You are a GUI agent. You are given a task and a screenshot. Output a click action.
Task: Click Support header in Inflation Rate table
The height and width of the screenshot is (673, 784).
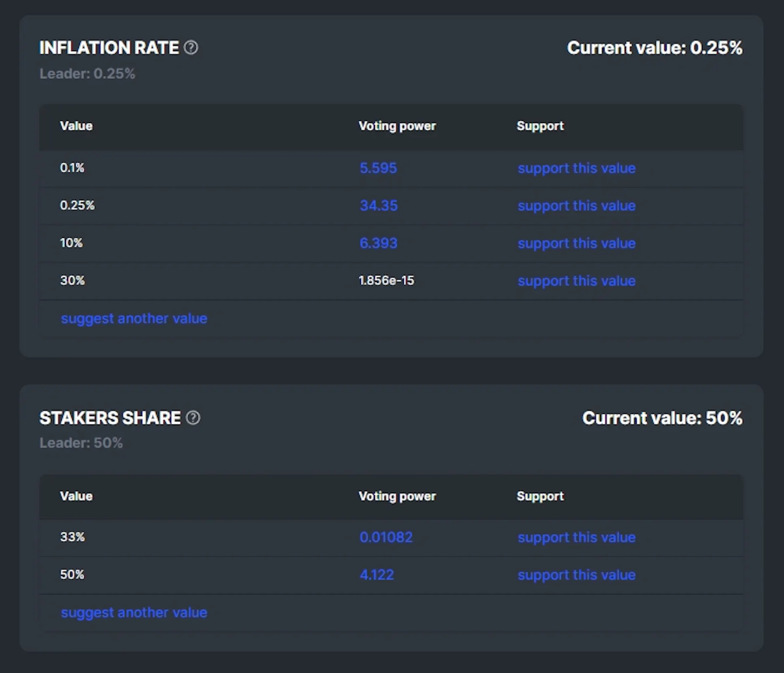[x=540, y=126]
